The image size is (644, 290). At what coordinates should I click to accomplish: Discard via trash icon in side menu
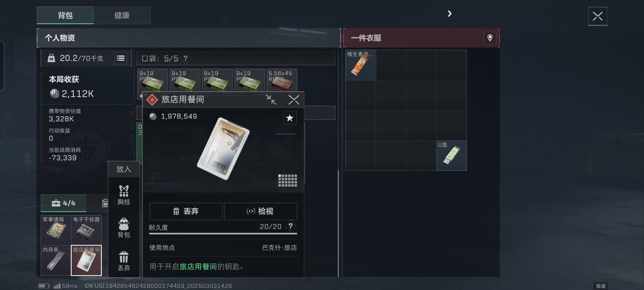[124, 261]
